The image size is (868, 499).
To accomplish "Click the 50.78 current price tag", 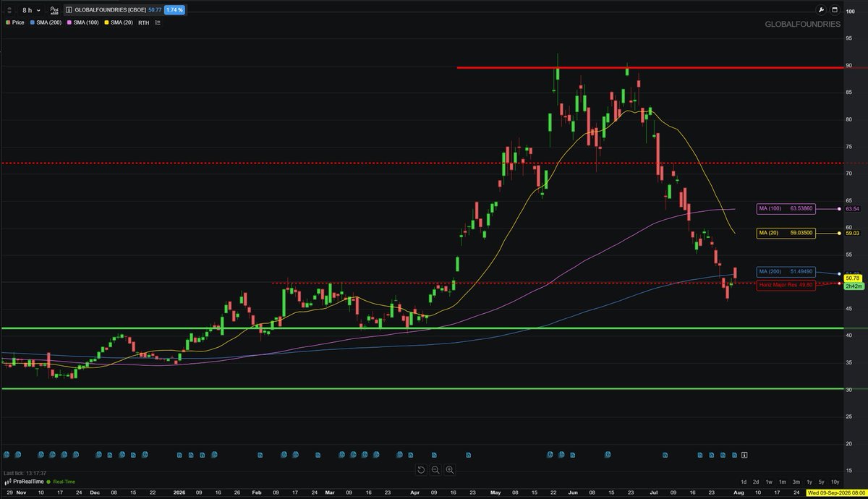I will [854, 278].
